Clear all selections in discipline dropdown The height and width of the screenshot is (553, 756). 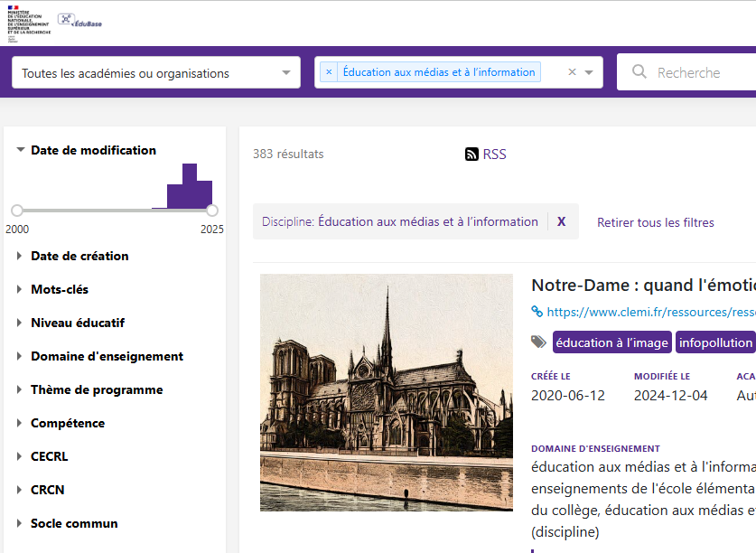tap(573, 72)
